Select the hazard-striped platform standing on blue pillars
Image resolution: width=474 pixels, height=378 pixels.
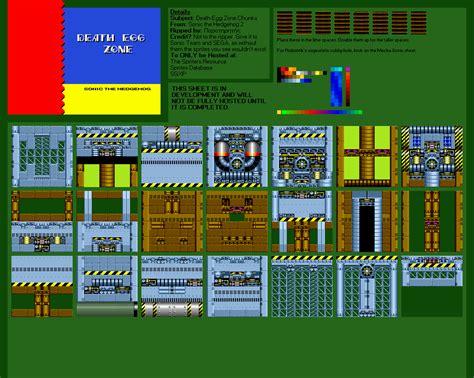(302, 221)
